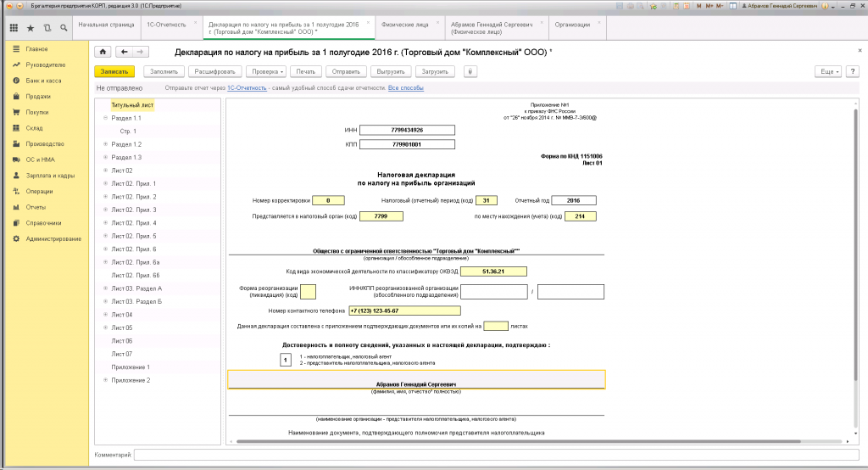Follow the Все способы link

click(x=406, y=88)
